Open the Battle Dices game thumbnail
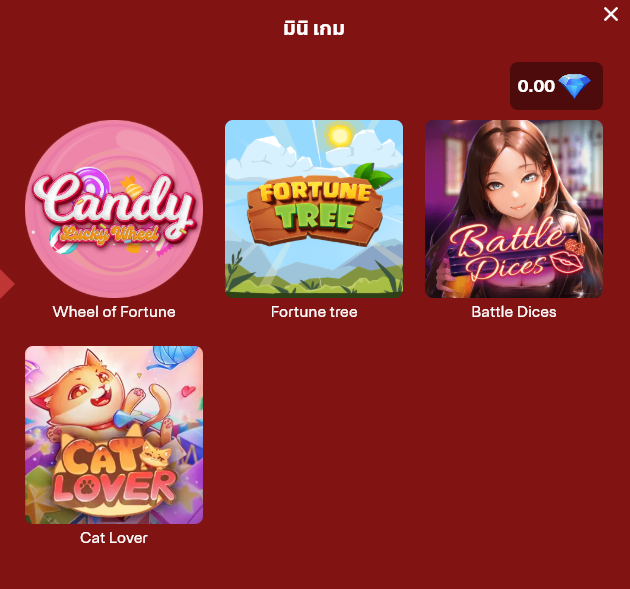Viewport: 630px width, 589px height. 514,209
